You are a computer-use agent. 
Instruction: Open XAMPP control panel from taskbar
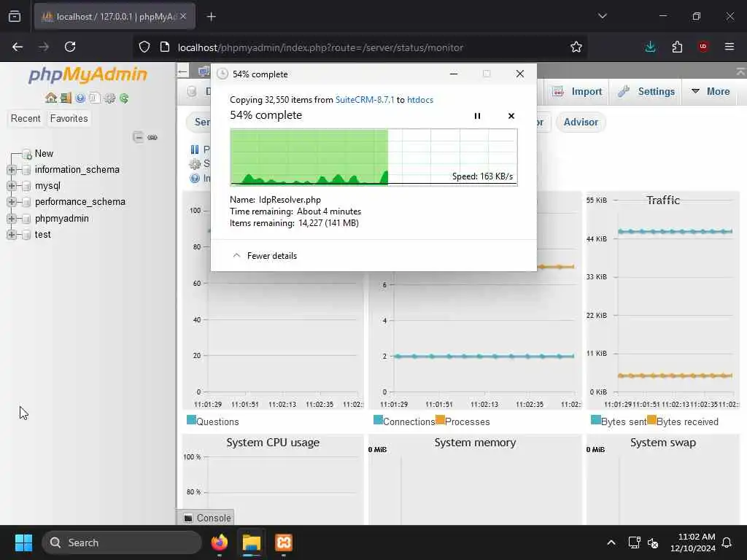tap(284, 542)
